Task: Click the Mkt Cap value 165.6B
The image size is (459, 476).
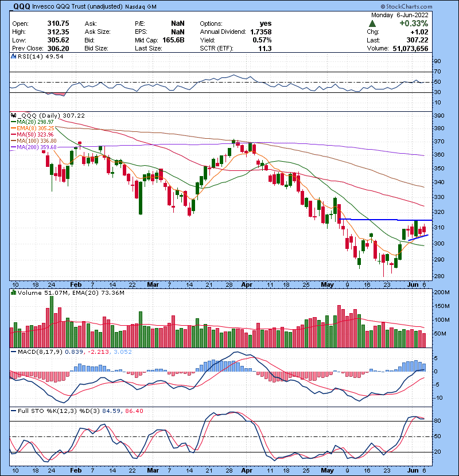Action: [173, 40]
